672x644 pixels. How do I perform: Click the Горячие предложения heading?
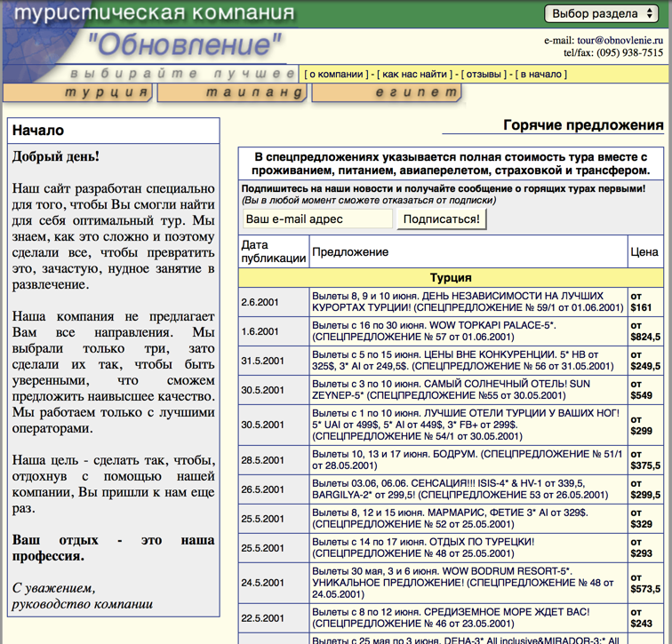583,124
